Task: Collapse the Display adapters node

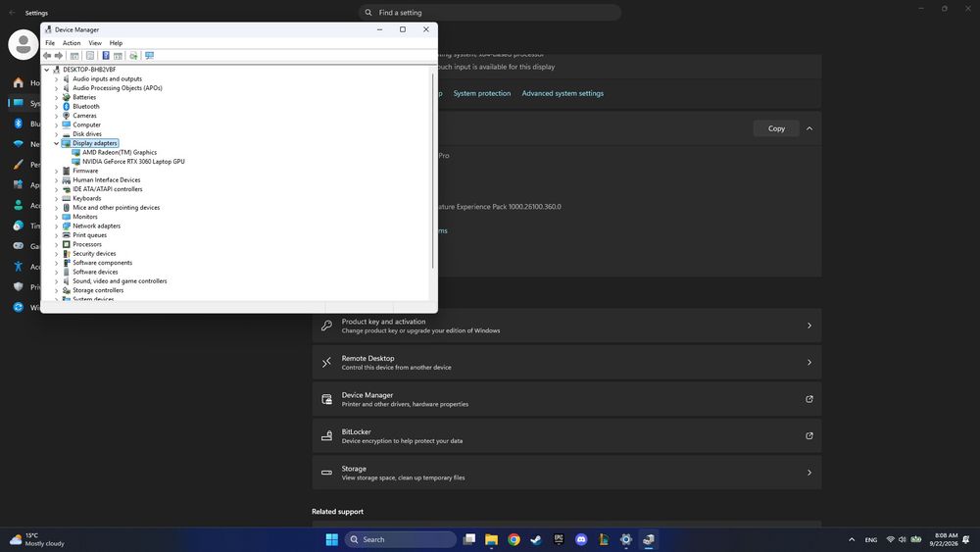Action: tap(56, 143)
